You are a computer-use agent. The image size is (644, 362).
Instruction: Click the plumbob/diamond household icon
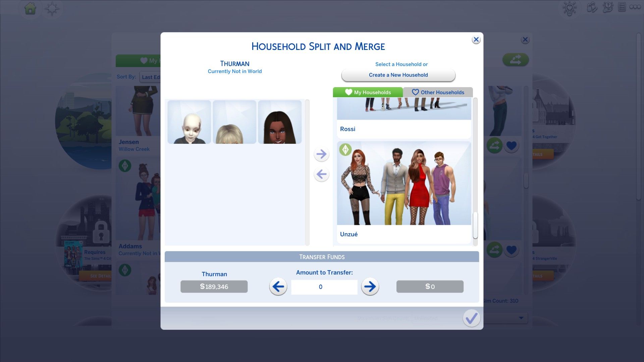point(345,149)
